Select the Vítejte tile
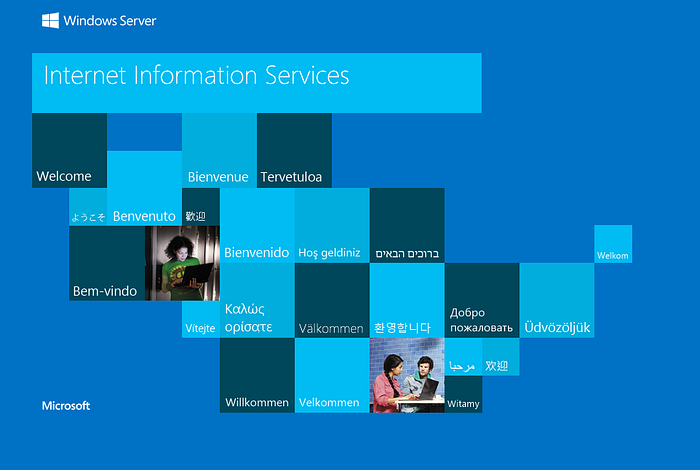 (x=201, y=319)
